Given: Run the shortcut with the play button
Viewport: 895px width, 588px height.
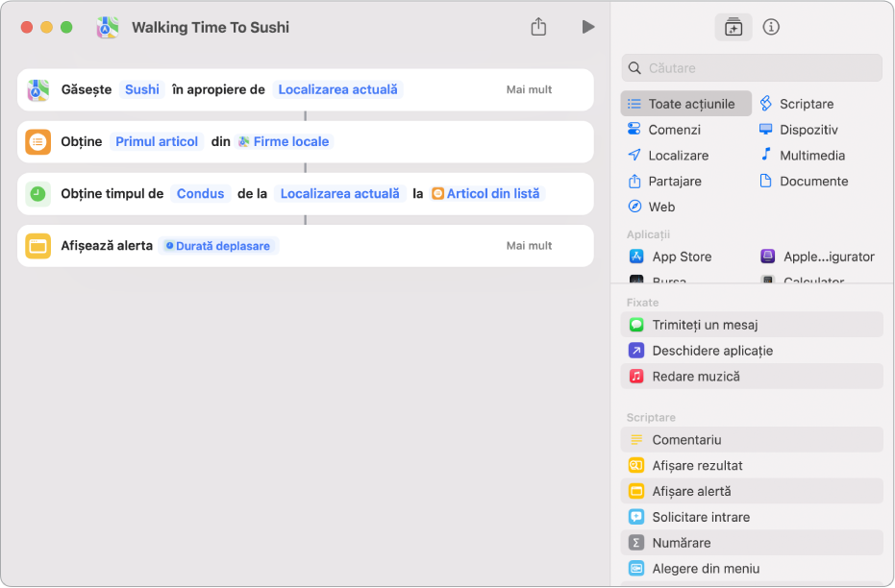Looking at the screenshot, I should (588, 27).
